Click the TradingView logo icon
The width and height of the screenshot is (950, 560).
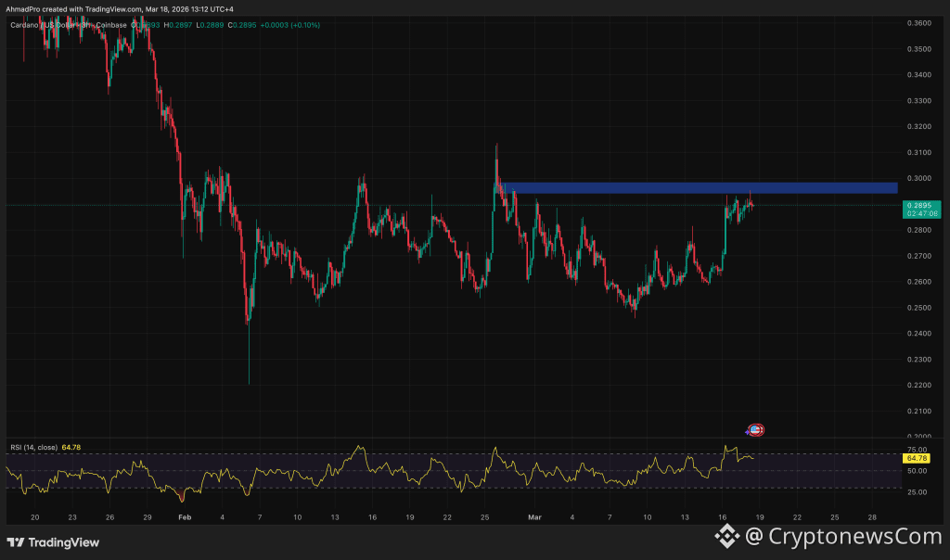(15, 542)
